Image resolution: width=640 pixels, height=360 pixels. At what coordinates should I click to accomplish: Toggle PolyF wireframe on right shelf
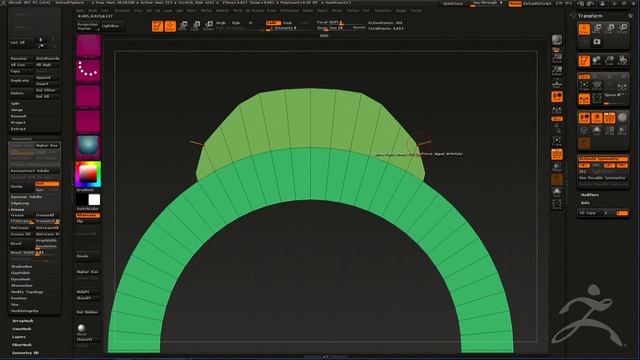coord(557,154)
